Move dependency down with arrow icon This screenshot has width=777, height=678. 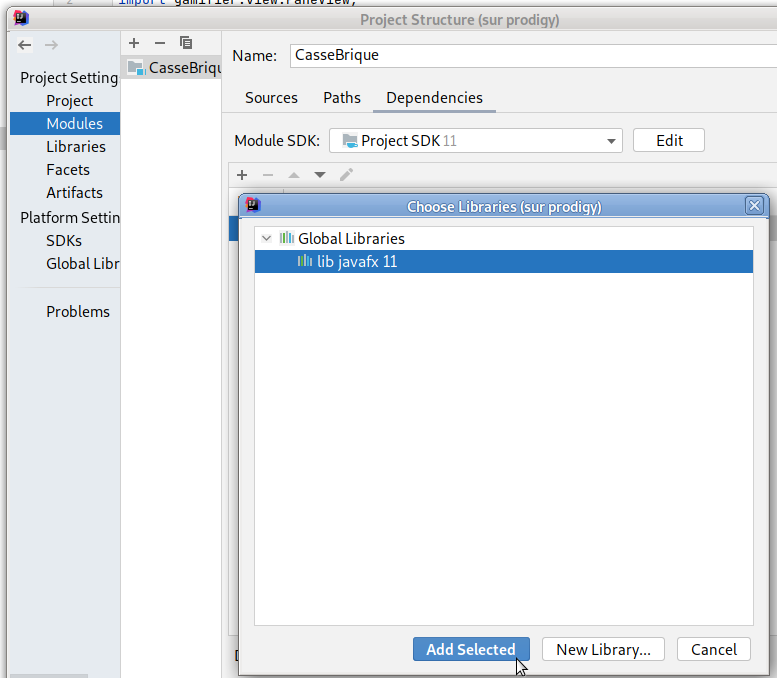(x=320, y=175)
